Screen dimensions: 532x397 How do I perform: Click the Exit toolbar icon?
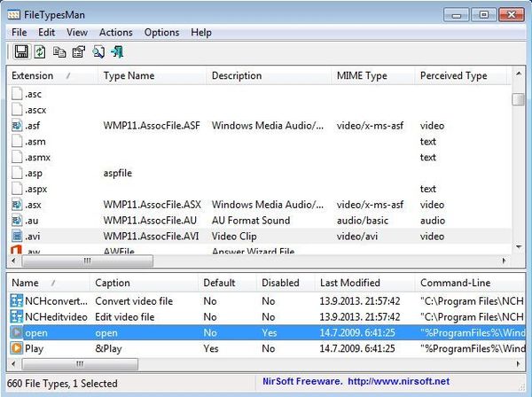(117, 52)
